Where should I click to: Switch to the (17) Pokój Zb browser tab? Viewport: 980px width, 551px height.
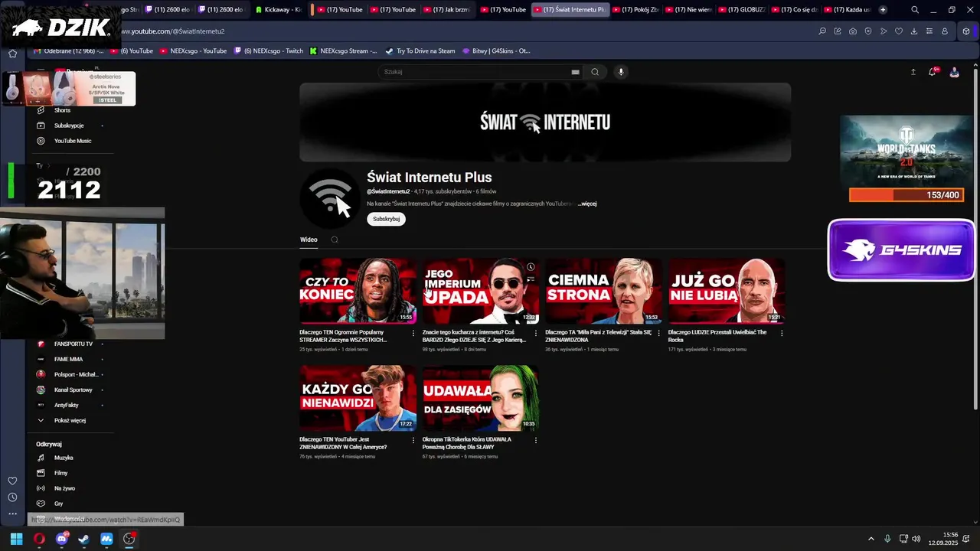635,10
